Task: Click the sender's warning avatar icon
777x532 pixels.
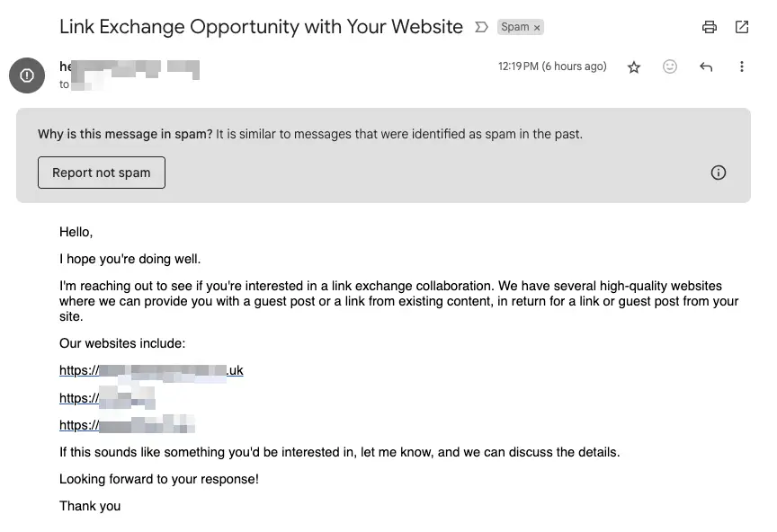Action: (x=27, y=75)
